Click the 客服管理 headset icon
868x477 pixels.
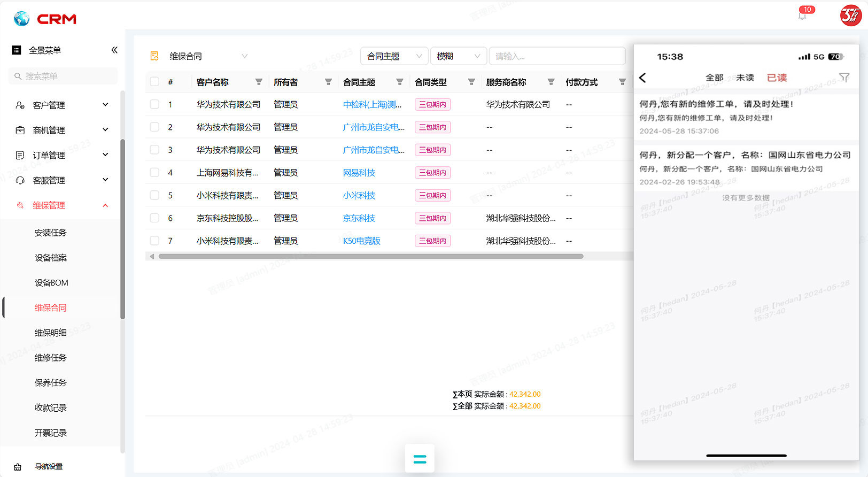(20, 180)
